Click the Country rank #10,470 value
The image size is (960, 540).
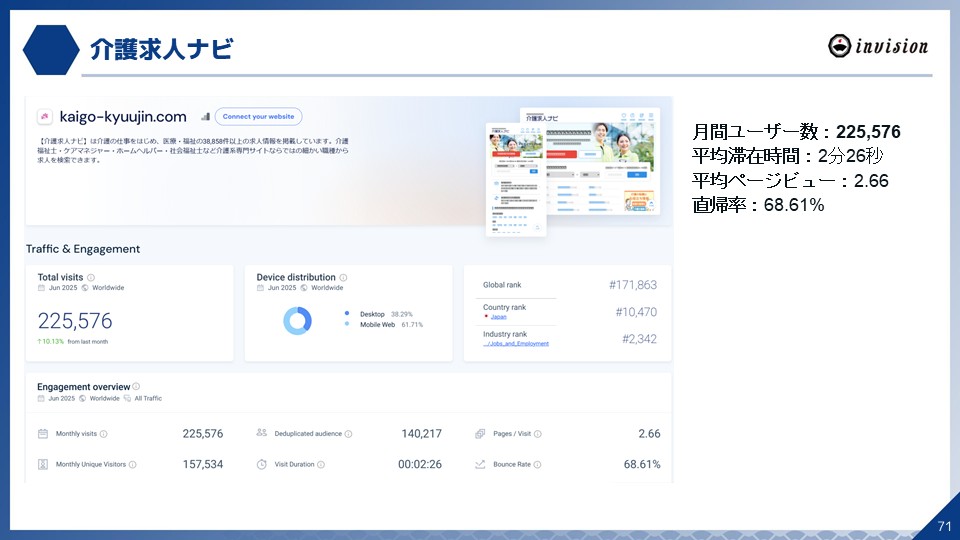click(x=636, y=312)
